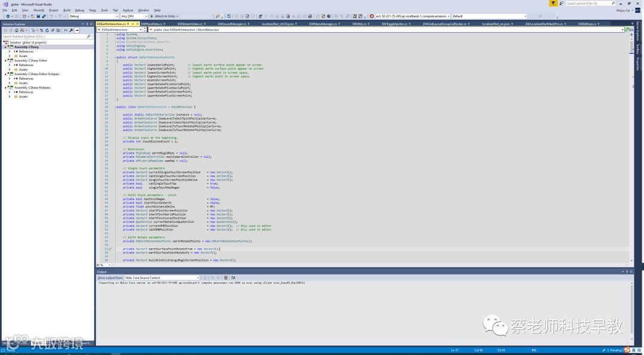The image size is (644, 355).
Task: Switch to EWSoundManager.cs tab
Action: point(232,24)
